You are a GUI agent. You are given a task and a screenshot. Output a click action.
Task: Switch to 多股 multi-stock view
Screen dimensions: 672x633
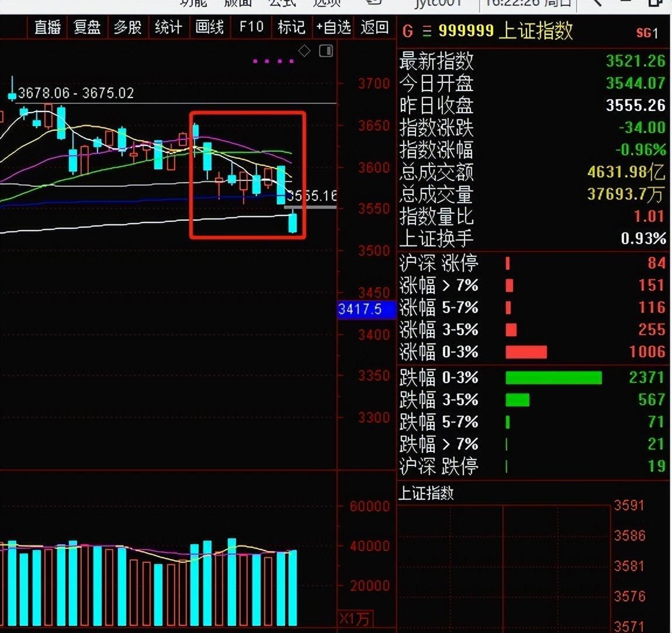tap(127, 27)
